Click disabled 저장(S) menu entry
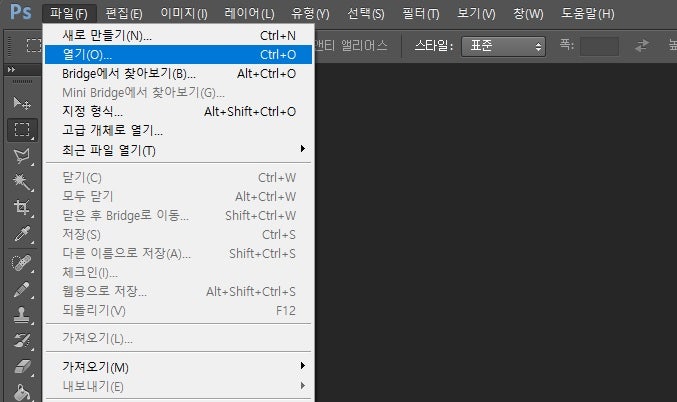The width and height of the screenshot is (677, 402). [x=178, y=234]
